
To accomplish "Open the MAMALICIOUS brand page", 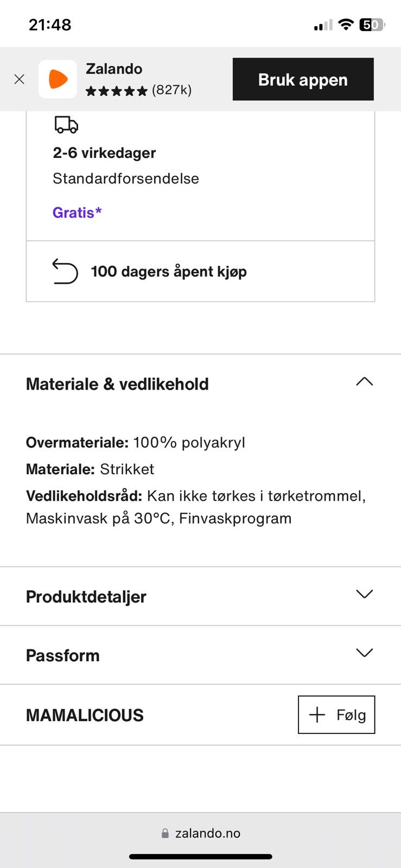I will pyautogui.click(x=85, y=715).
